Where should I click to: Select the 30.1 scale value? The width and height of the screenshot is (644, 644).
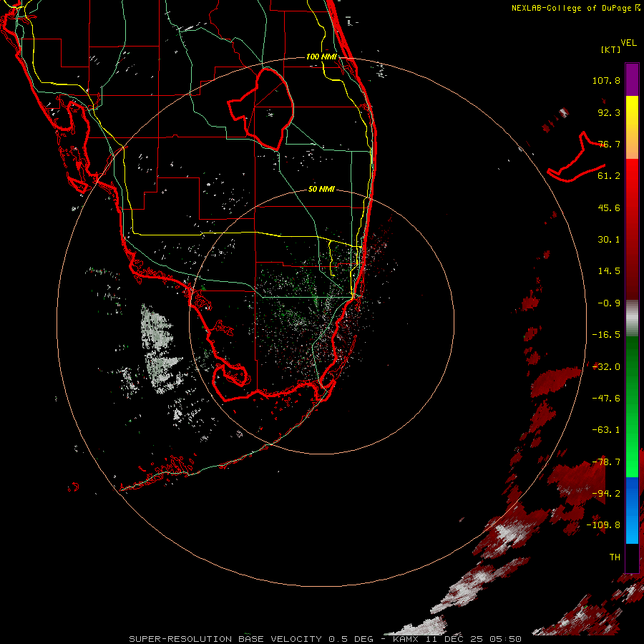[x=609, y=240]
